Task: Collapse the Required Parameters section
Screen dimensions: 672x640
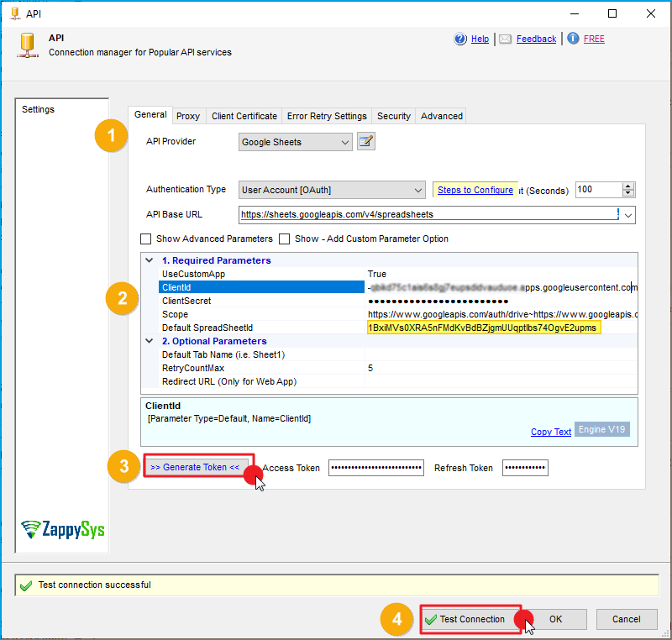Action: click(150, 260)
